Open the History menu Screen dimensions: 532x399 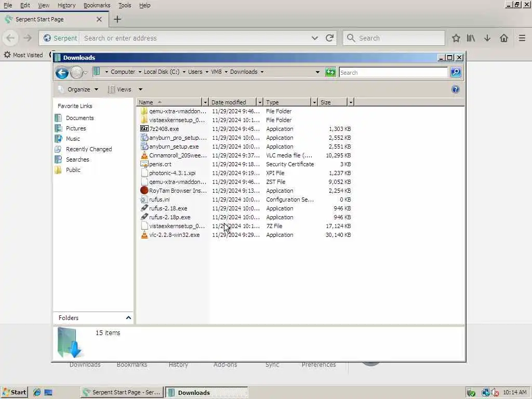(x=66, y=5)
